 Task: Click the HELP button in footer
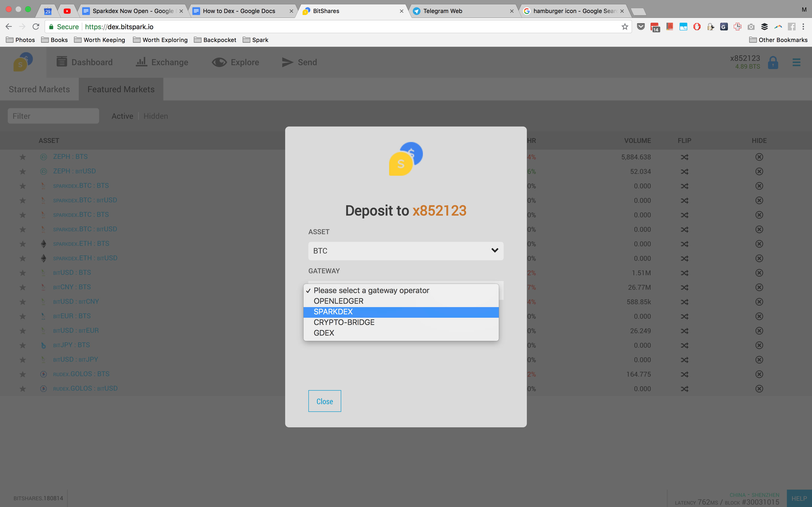tap(799, 498)
